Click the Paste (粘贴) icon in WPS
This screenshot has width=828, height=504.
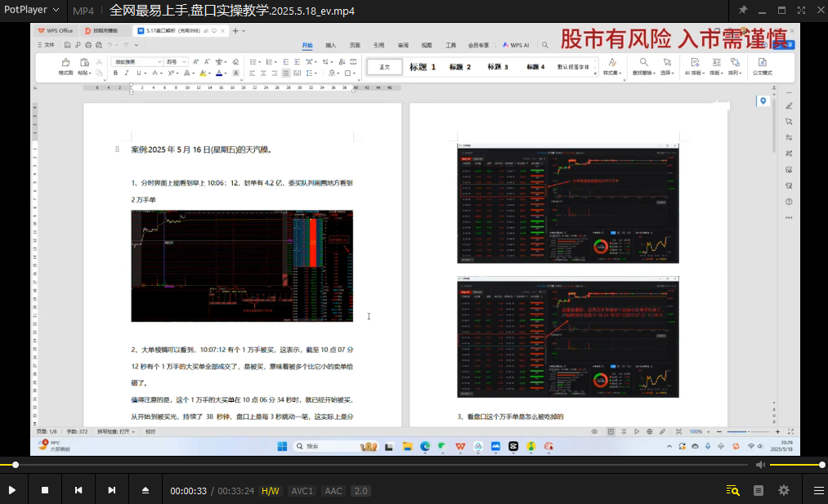83,63
